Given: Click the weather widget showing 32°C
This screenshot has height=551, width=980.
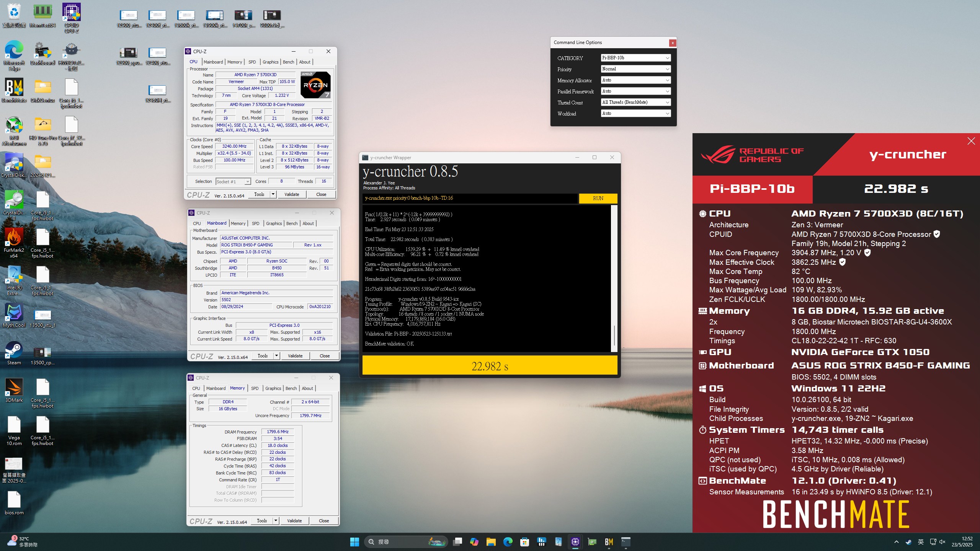Looking at the screenshot, I should coord(23,542).
